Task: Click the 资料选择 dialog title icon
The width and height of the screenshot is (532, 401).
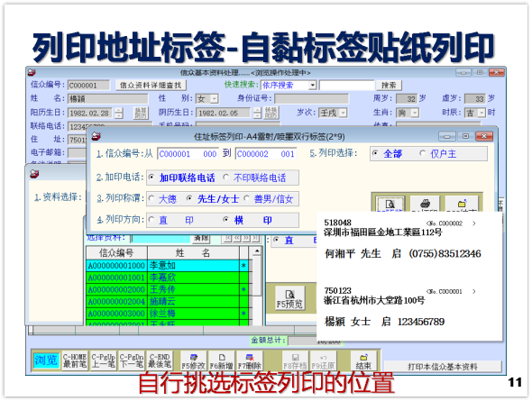Action: tap(34, 174)
